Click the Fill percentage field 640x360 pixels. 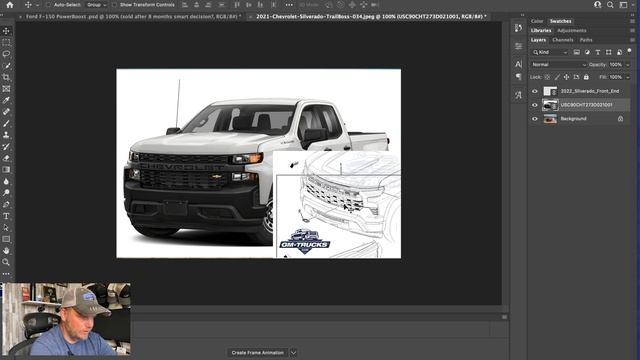point(616,77)
